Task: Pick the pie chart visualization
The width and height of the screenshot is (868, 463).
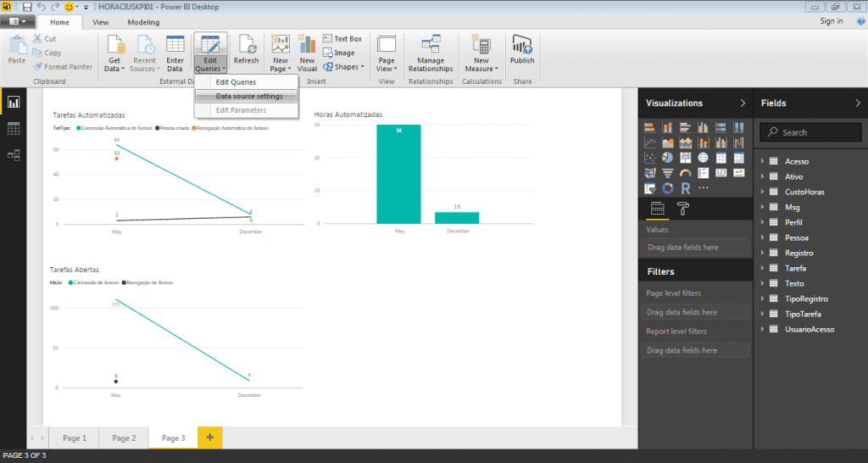Action: click(668, 158)
